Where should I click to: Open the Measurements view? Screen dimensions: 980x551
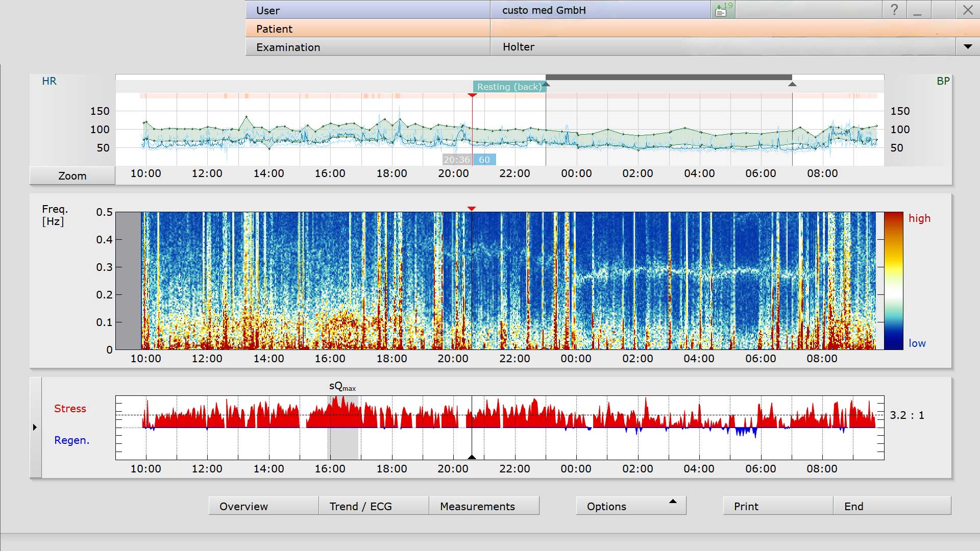(x=484, y=506)
